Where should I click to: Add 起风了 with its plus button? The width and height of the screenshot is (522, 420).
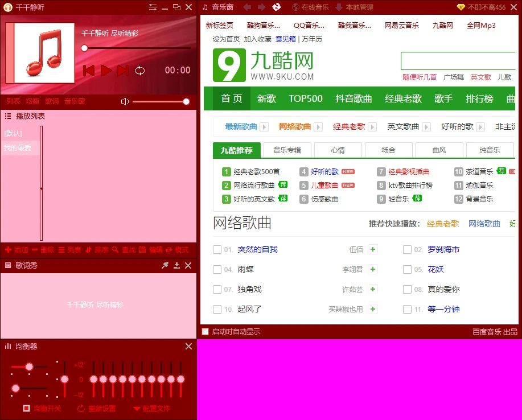(373, 309)
